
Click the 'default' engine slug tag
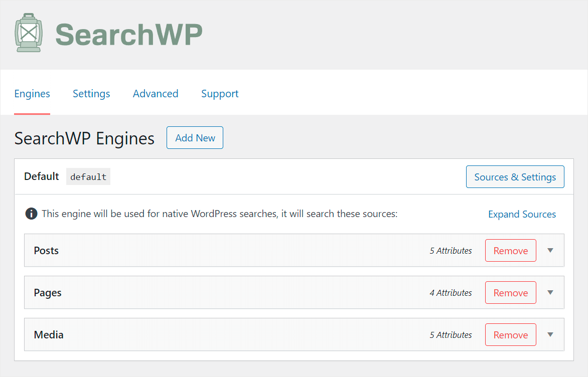coord(88,176)
